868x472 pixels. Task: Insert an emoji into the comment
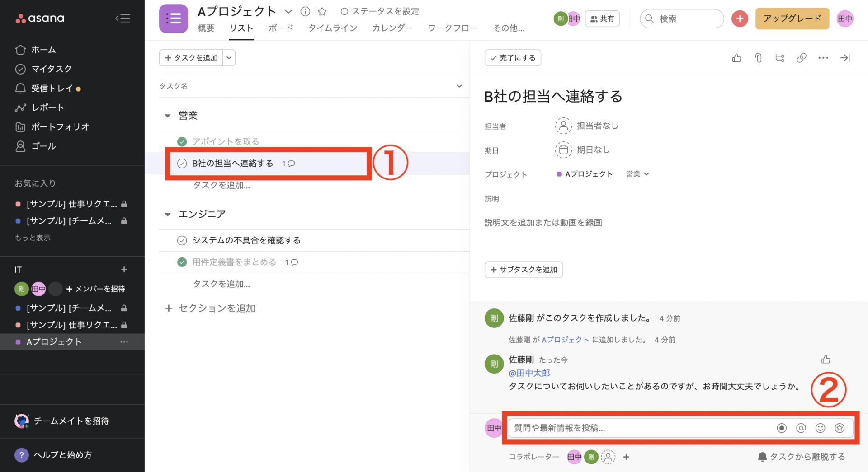(819, 428)
